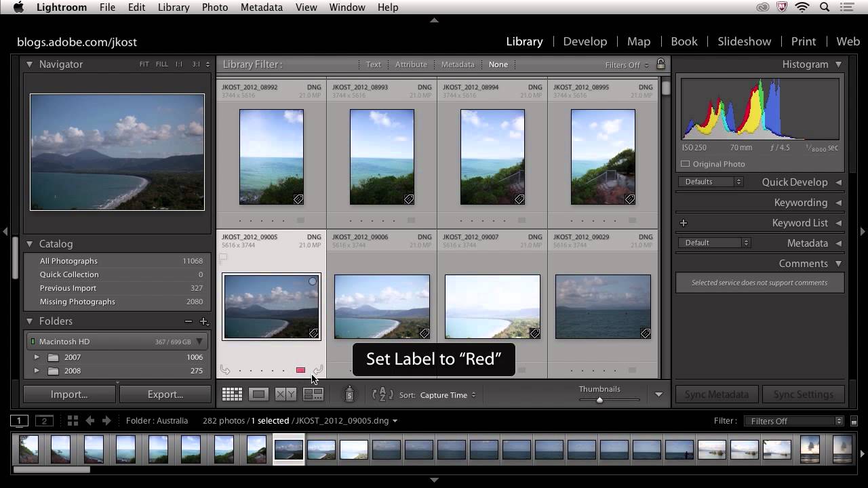Switch to Loupe view in the toolbar
This screenshot has width=868, height=488.
[x=258, y=394]
